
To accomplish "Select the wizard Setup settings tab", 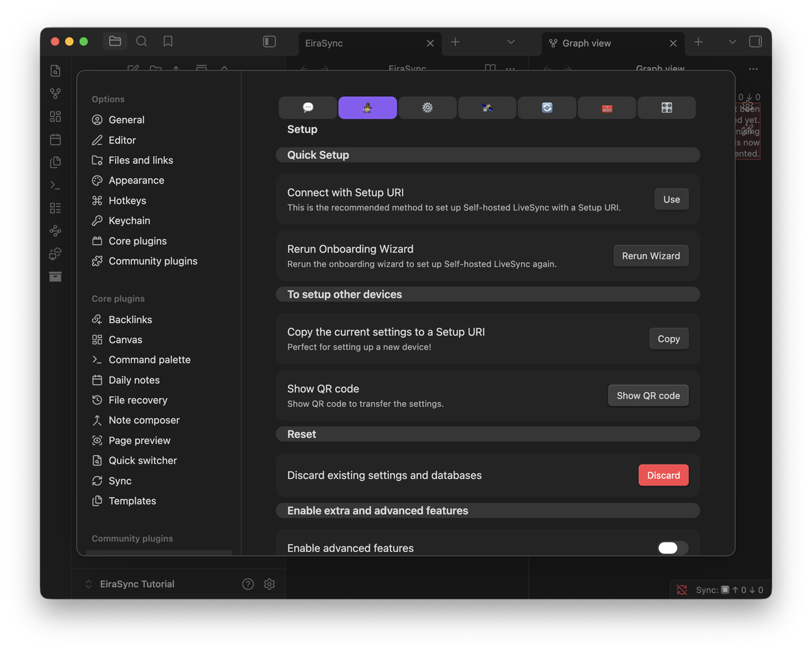I will click(367, 108).
